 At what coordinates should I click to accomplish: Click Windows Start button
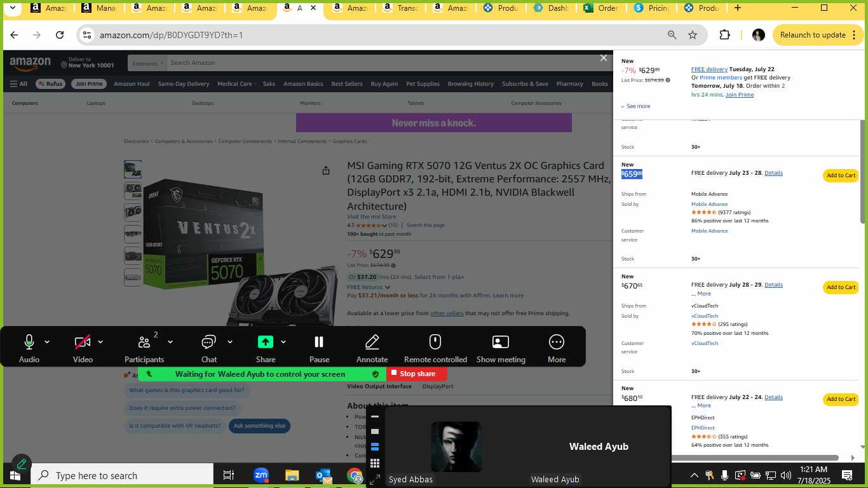15,475
